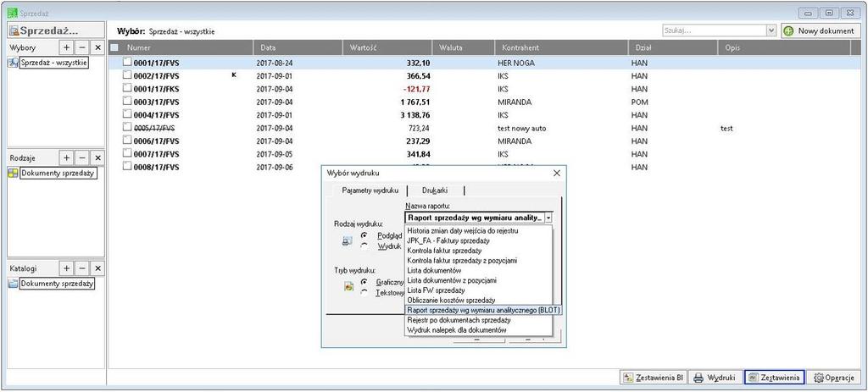Open the Wydruki button
The height and width of the screenshot is (392, 868).
point(715,378)
